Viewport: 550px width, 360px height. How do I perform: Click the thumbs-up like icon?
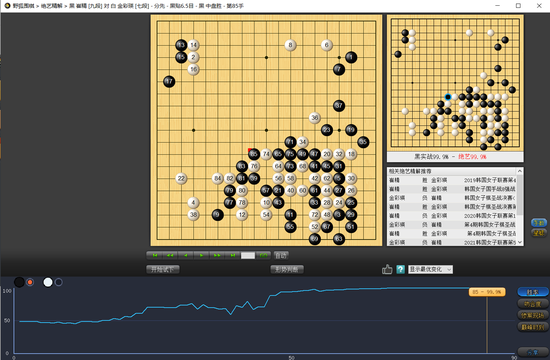[x=387, y=269]
